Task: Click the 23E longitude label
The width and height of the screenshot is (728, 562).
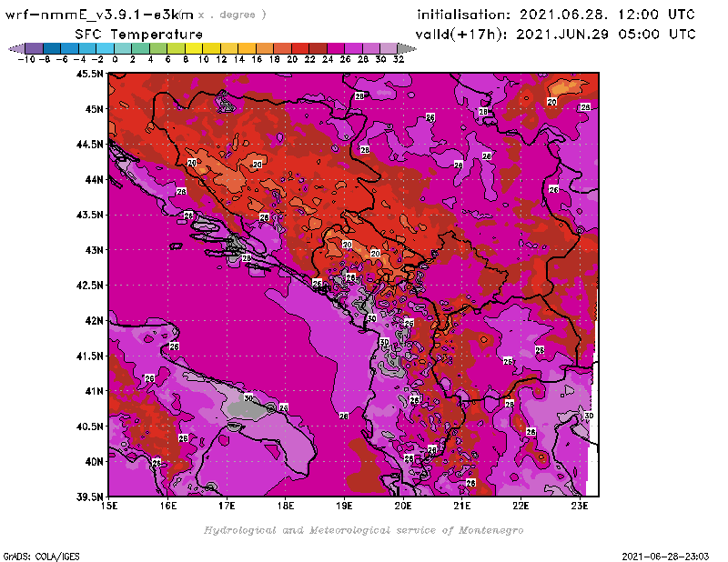Action: click(x=580, y=506)
